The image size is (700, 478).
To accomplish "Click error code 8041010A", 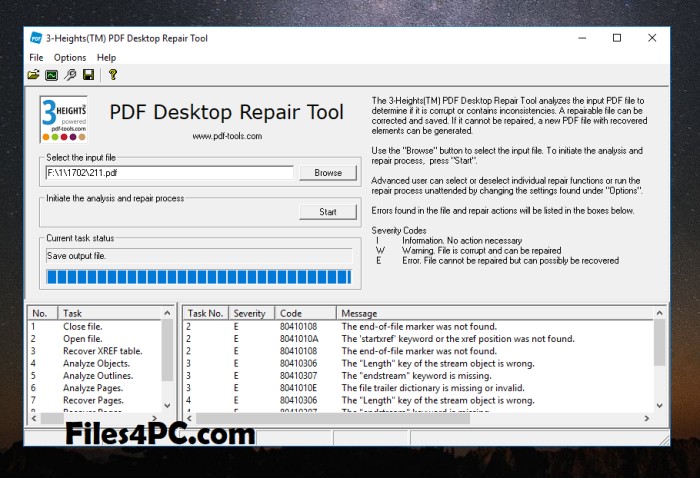I will pos(299,339).
